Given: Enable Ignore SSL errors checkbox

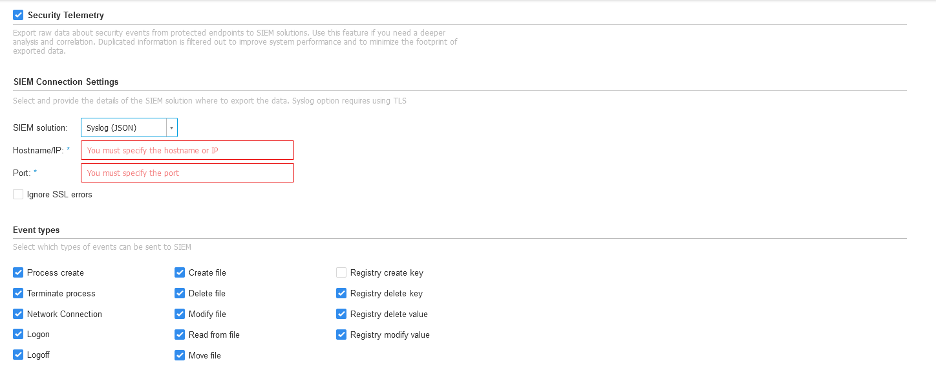Looking at the screenshot, I should click(x=18, y=194).
